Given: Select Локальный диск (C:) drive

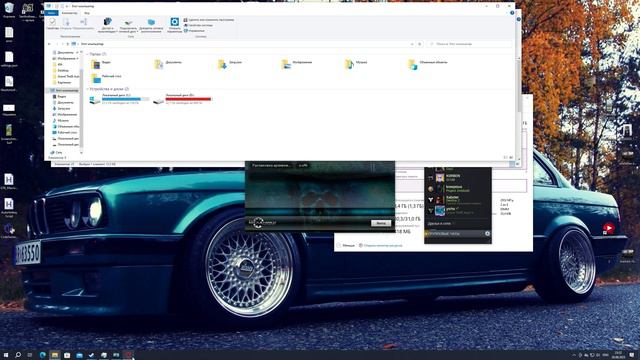Looking at the screenshot, I should tap(120, 99).
